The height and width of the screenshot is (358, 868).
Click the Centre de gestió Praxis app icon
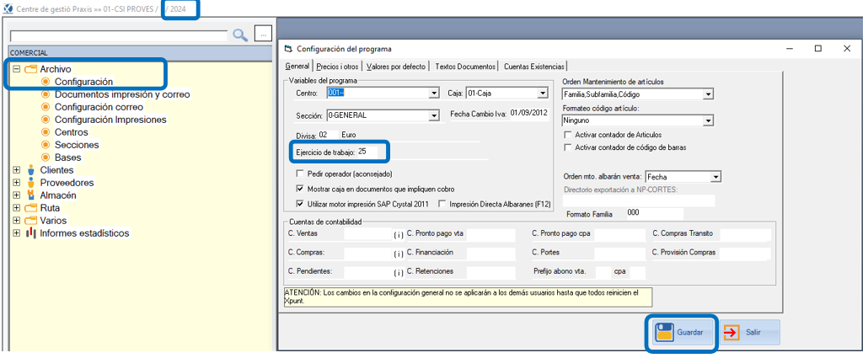pos(8,9)
